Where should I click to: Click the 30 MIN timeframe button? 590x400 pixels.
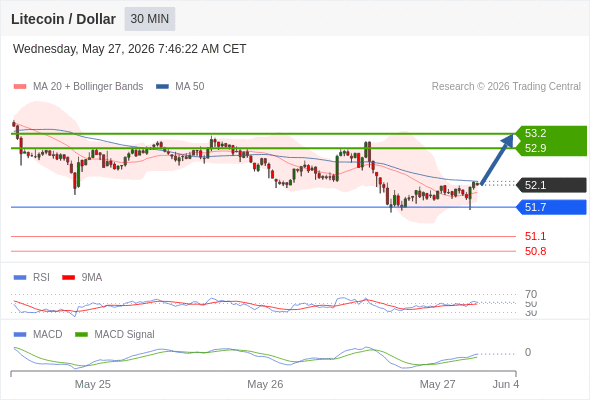pos(150,19)
